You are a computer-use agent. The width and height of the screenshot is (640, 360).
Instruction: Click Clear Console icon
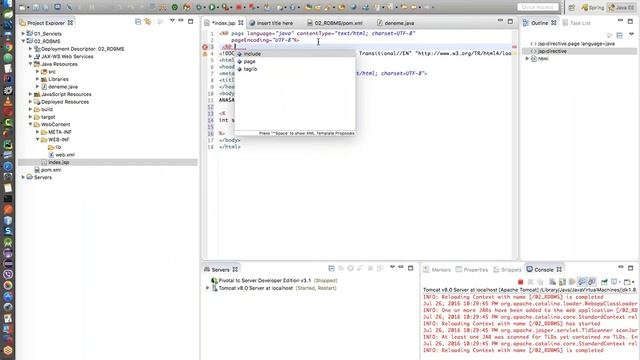[x=552, y=282]
